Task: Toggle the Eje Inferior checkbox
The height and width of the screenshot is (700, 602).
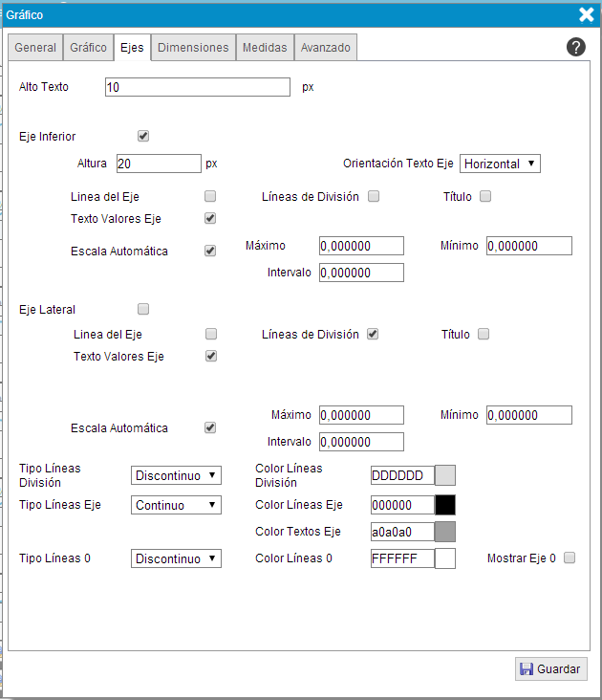Action: pos(143,136)
